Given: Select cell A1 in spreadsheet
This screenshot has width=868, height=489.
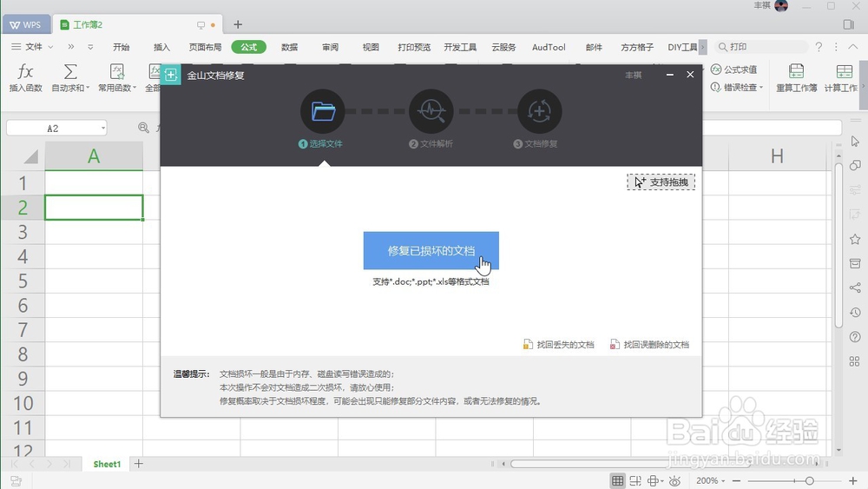Looking at the screenshot, I should point(94,182).
